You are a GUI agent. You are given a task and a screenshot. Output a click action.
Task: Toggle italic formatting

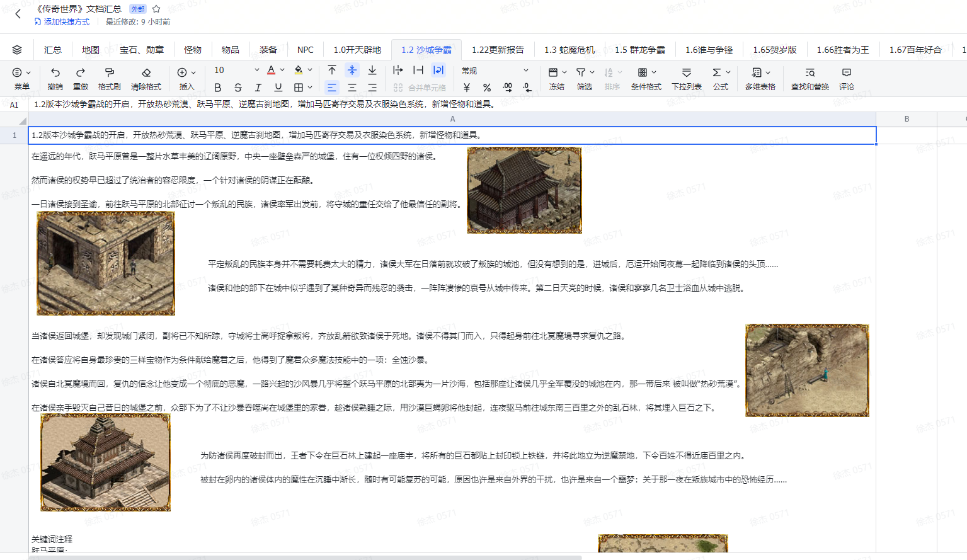[258, 88]
